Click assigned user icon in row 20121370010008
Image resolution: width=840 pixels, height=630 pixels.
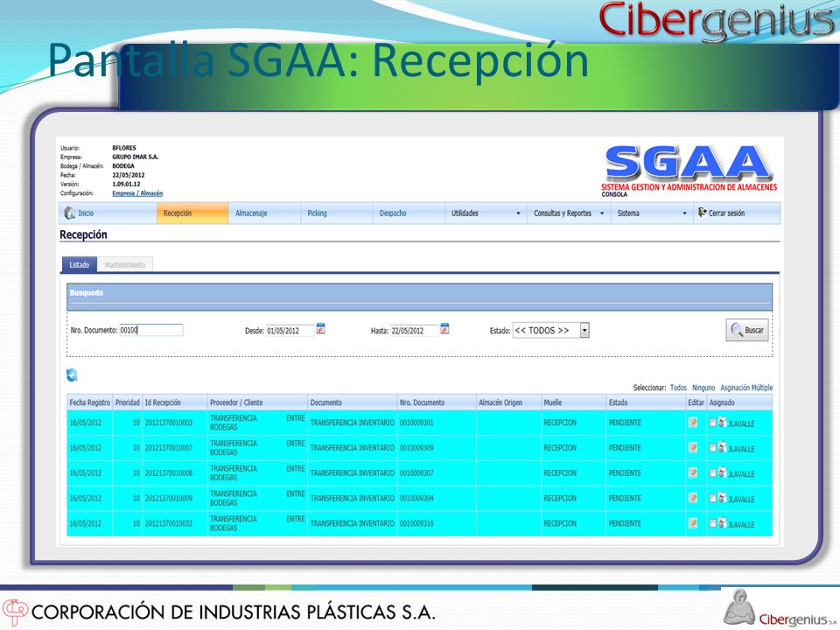coord(722,472)
